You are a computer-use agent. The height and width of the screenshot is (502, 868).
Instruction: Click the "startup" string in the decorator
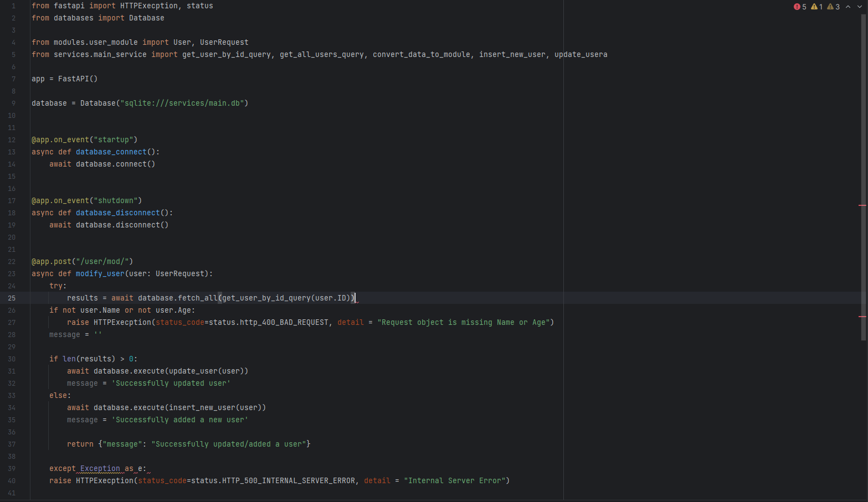[114, 139]
